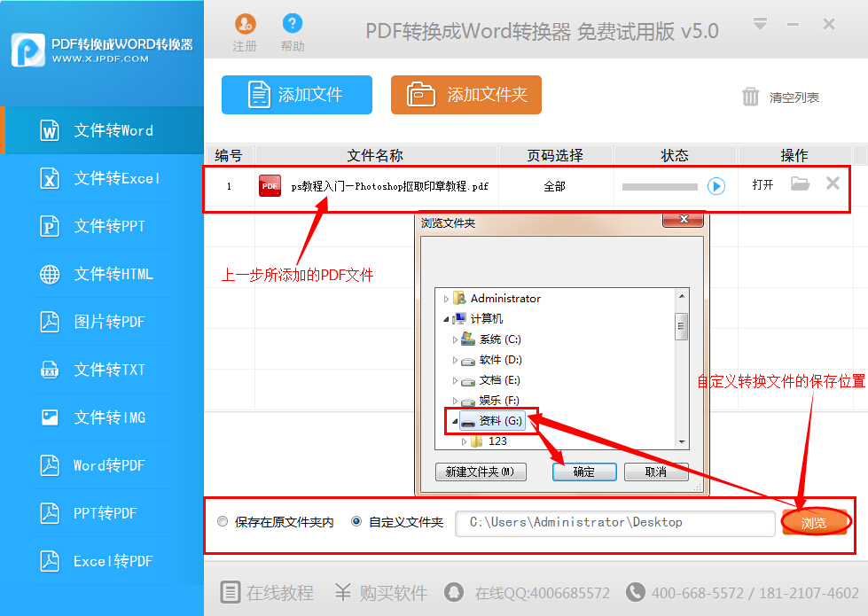Click the save path input field
868x616 pixels.
[615, 523]
